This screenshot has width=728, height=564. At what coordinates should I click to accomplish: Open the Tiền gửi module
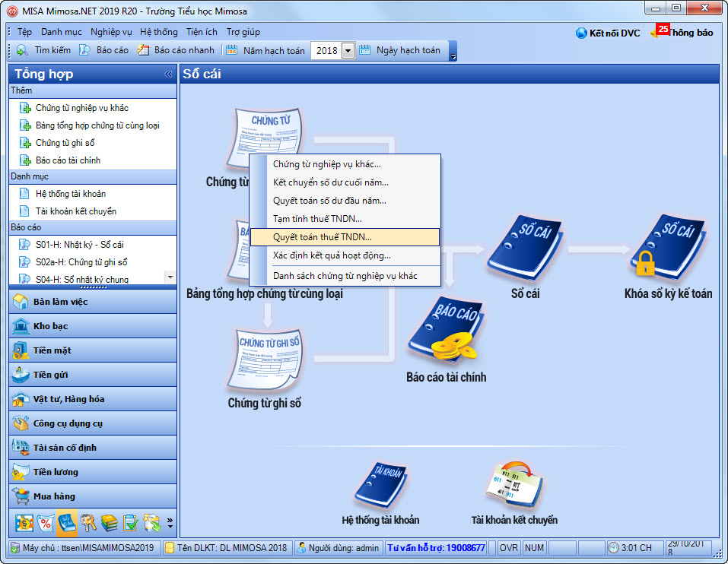click(x=93, y=374)
